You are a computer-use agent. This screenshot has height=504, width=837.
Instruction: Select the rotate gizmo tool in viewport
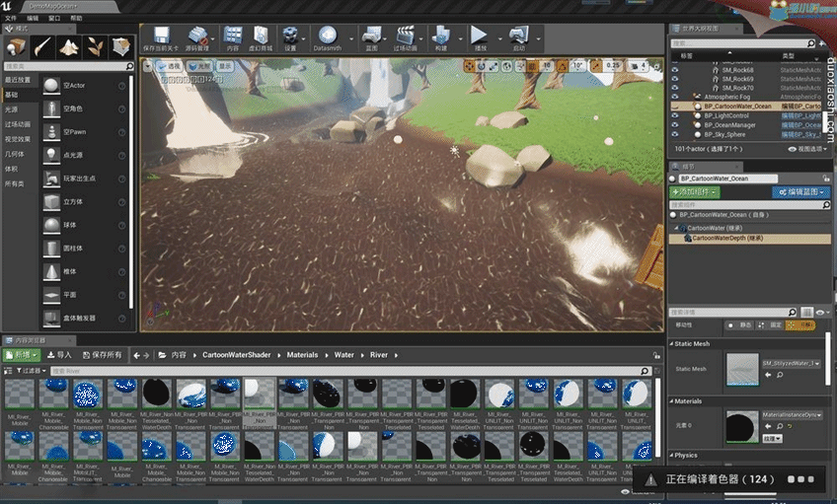pyautogui.click(x=482, y=66)
